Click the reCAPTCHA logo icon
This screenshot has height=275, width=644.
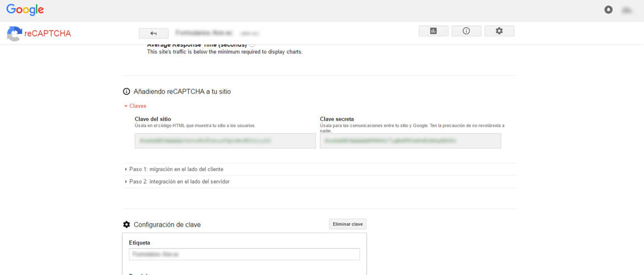pyautogui.click(x=14, y=34)
